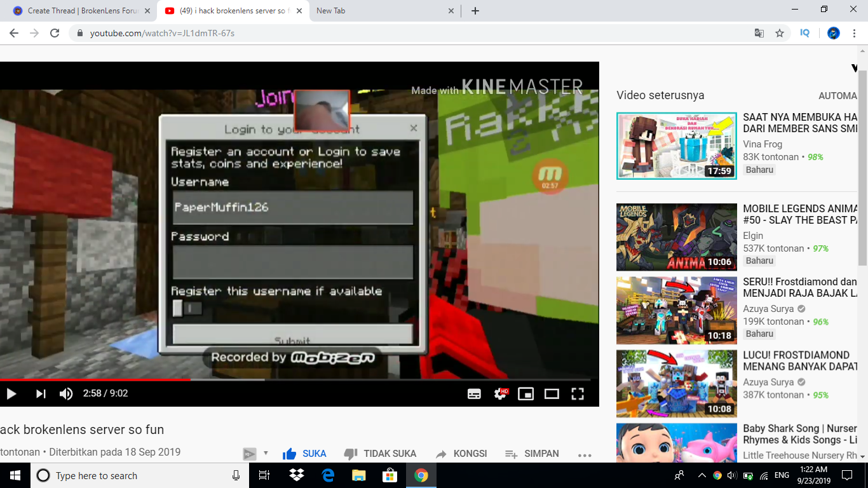Open Dropbox from the taskbar

296,475
